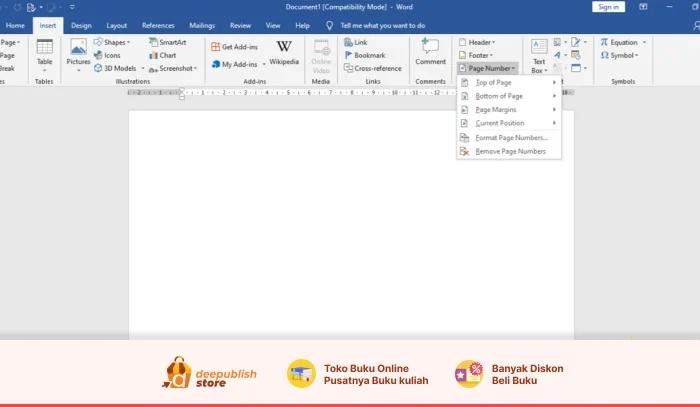
Task: Open the Mailings tab
Action: pyautogui.click(x=202, y=25)
